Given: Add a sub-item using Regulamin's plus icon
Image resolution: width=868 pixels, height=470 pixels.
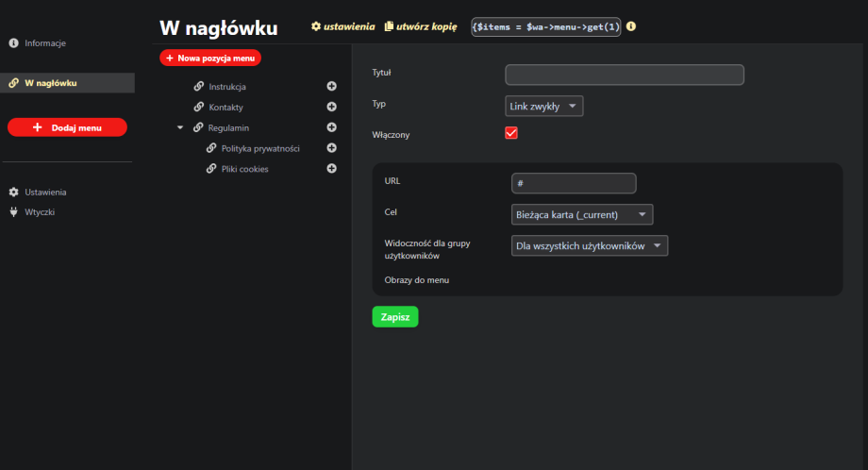Looking at the screenshot, I should click(x=331, y=127).
